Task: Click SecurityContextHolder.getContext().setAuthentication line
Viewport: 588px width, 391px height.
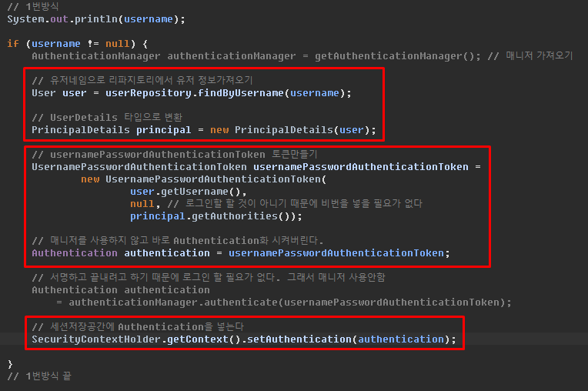Action: coord(244,339)
